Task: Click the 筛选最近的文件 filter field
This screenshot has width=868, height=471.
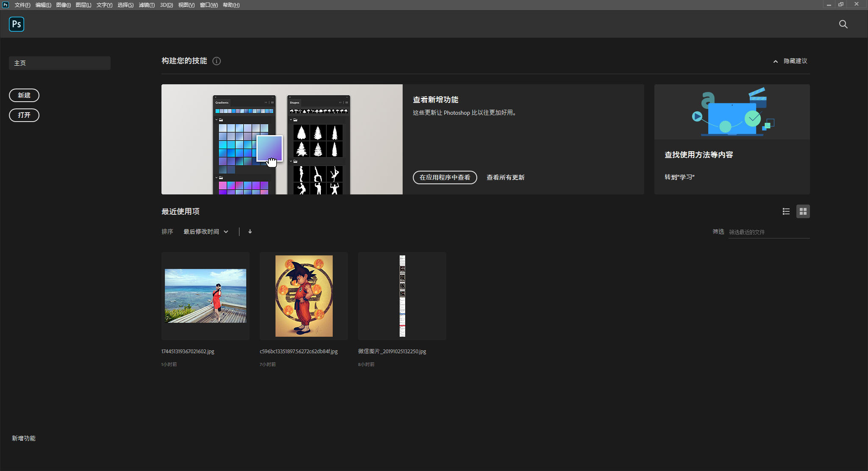Action: pos(768,232)
